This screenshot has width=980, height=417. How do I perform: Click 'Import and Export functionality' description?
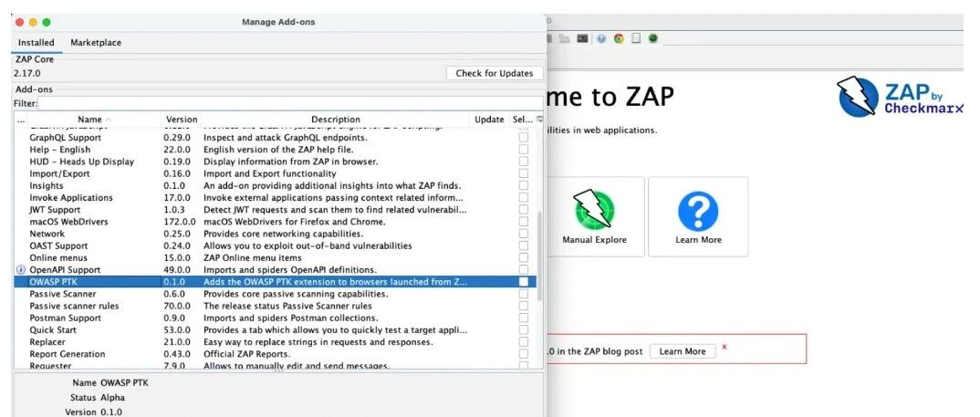(269, 173)
